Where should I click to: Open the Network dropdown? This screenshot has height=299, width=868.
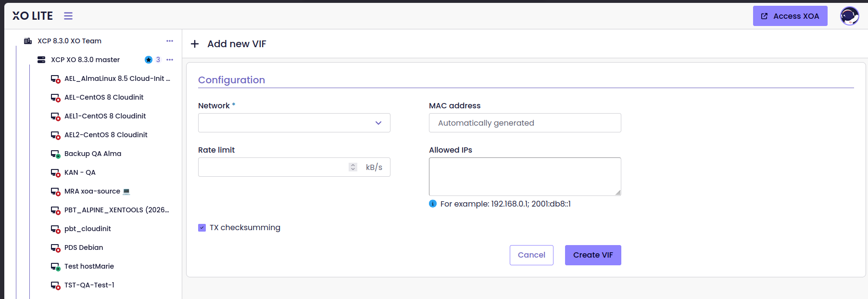pos(294,123)
